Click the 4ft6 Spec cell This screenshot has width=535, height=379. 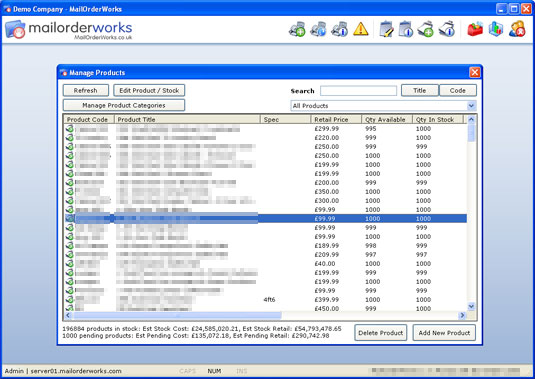(x=269, y=300)
